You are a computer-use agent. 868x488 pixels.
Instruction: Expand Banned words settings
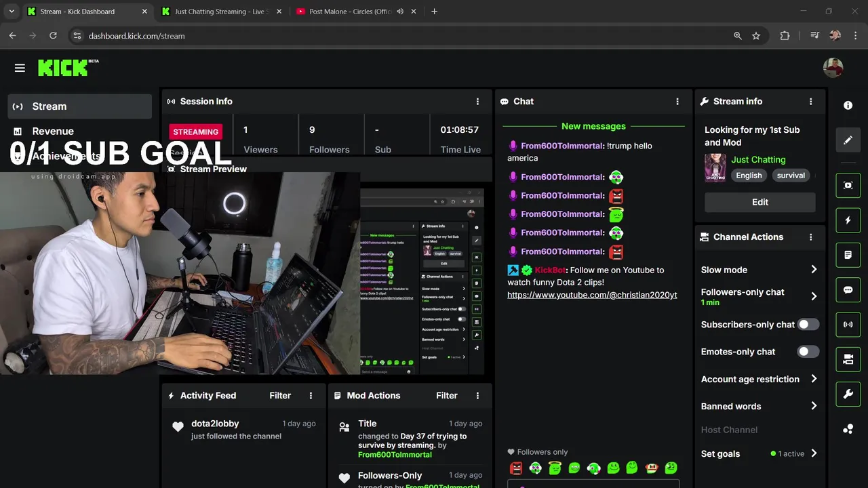[x=814, y=406]
